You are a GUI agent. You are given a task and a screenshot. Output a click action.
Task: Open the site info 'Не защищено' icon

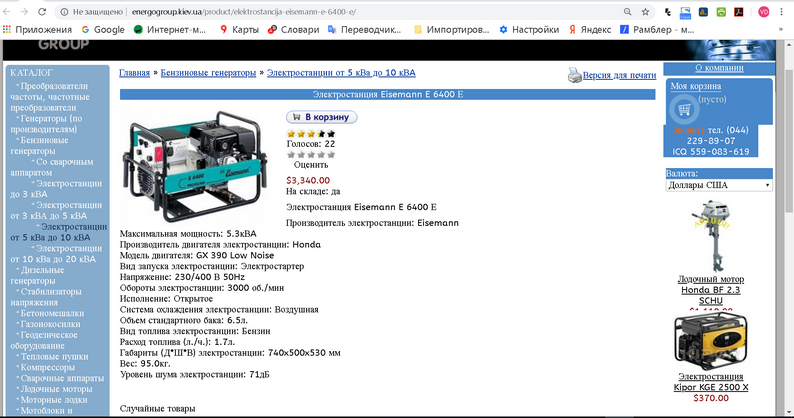[x=64, y=12]
